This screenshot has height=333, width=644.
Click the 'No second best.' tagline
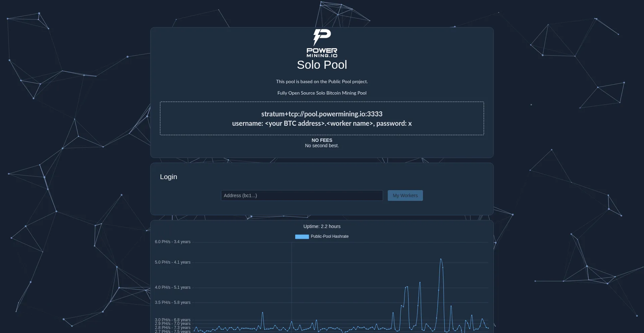(x=322, y=146)
